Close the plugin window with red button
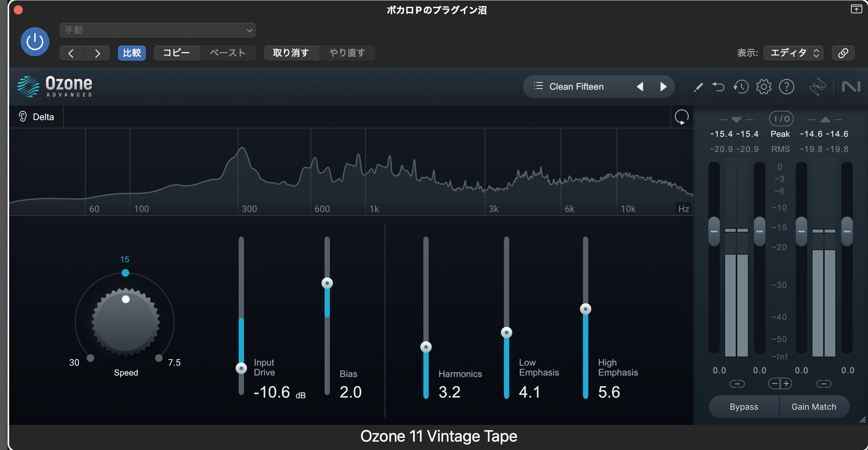This screenshot has width=868, height=450. (x=18, y=10)
